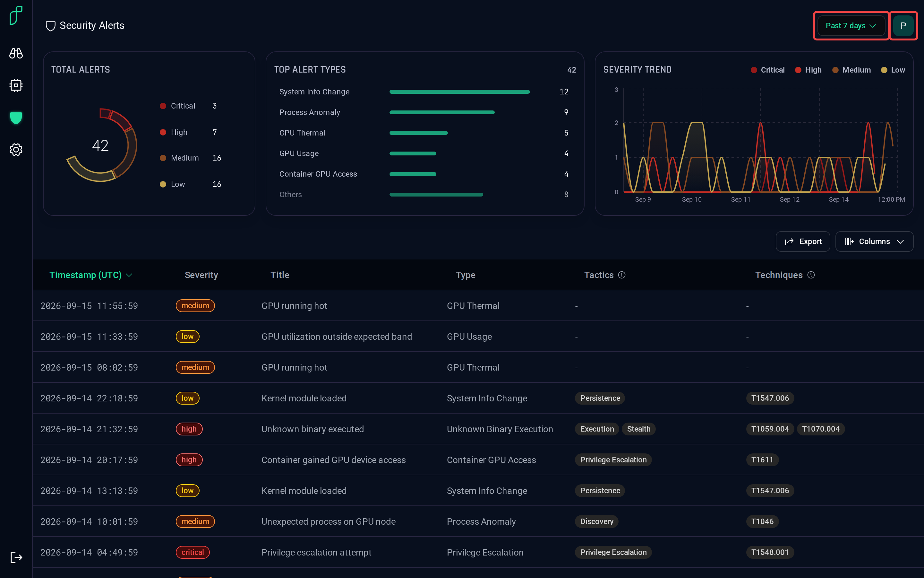Click the T1611 technique tag
This screenshot has width=924, height=578.
pyautogui.click(x=762, y=460)
